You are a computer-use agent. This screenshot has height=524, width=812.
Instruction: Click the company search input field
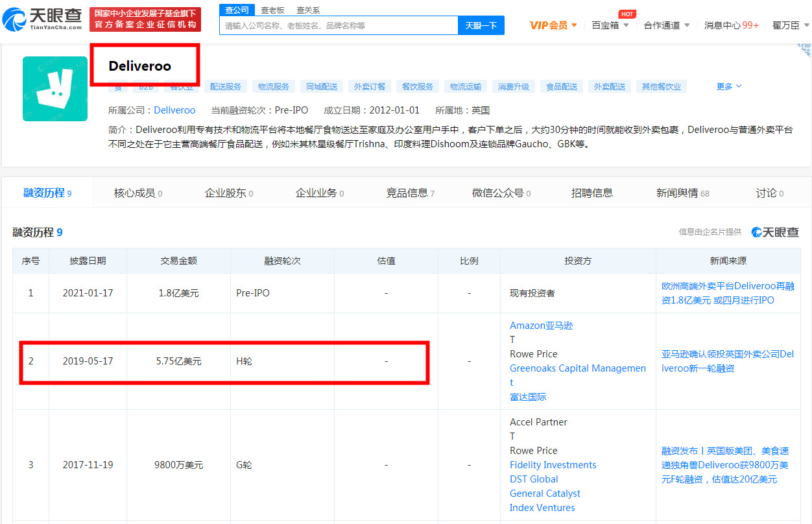pos(339,25)
